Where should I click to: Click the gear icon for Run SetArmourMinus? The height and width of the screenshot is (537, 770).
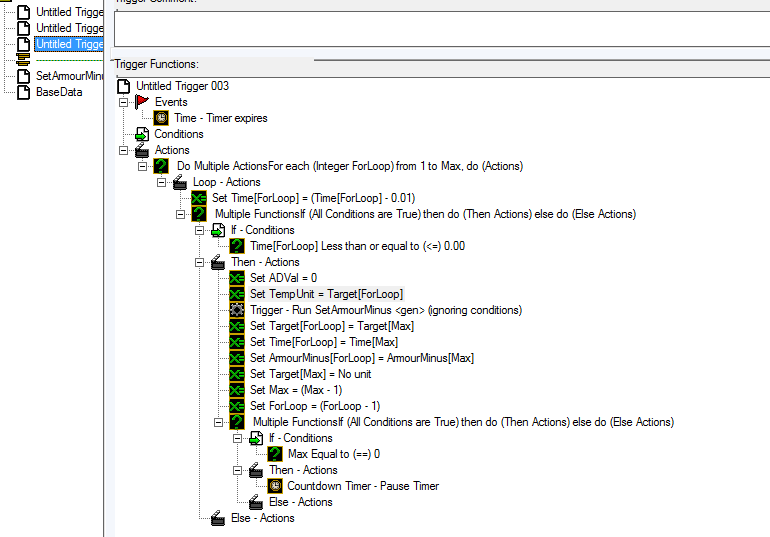pyautogui.click(x=237, y=310)
